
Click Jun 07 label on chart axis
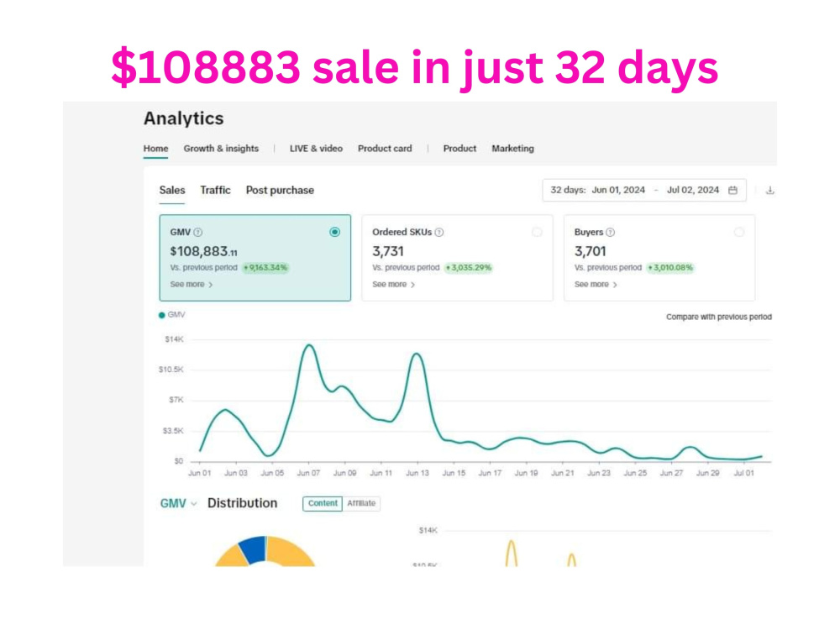tap(308, 473)
